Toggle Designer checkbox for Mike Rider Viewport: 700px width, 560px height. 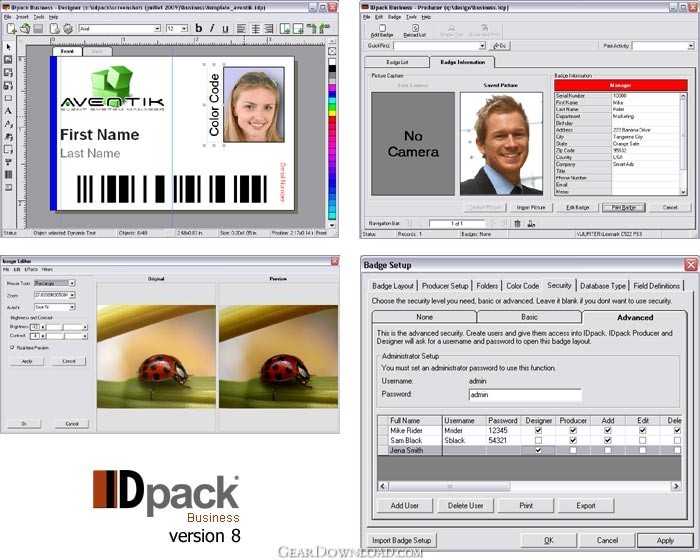coord(538,430)
